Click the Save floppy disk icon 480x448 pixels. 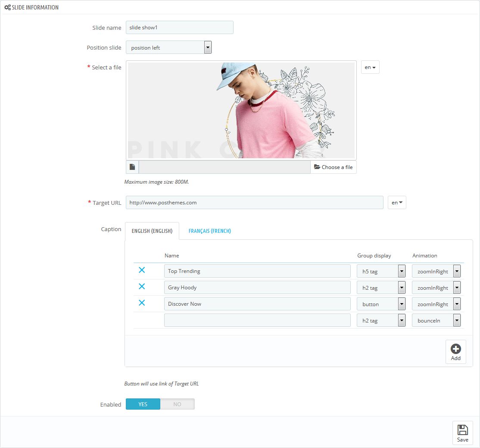[462, 430]
